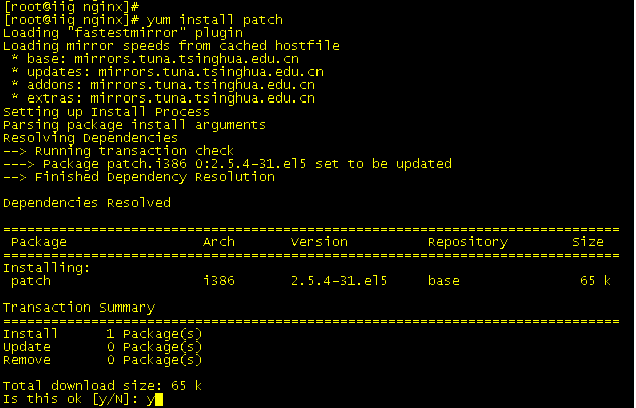Click the 'Size' column header
This screenshot has width=636, height=408.
(x=588, y=242)
